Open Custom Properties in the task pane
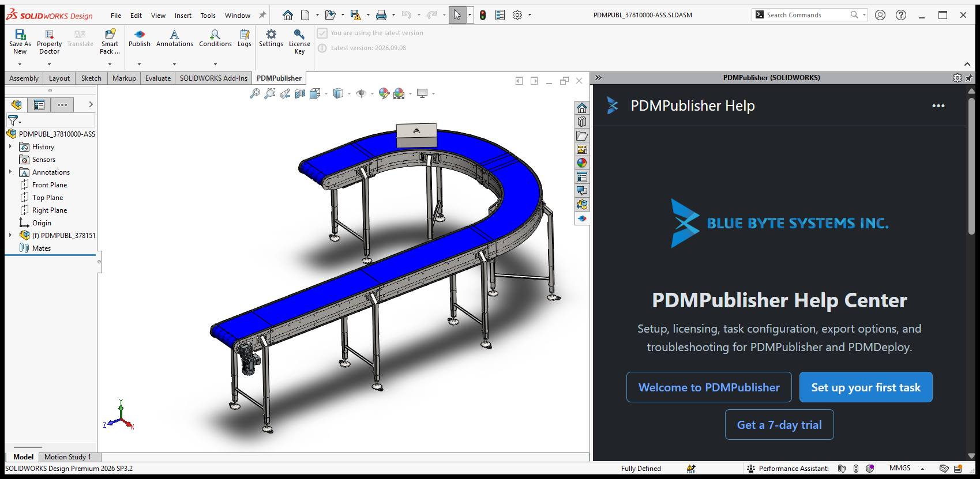 [582, 177]
